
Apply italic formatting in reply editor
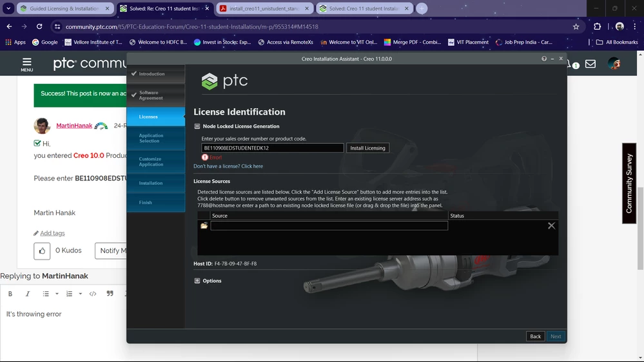(x=28, y=294)
